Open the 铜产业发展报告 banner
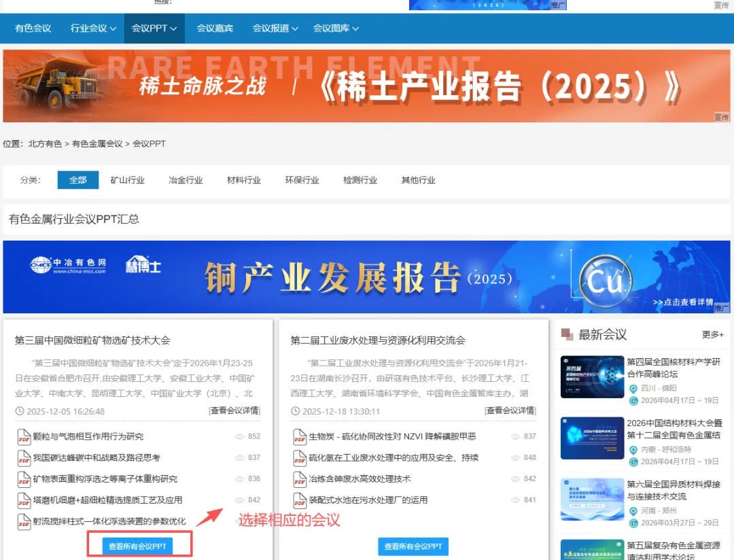Image resolution: width=734 pixels, height=560 pixels. click(366, 277)
